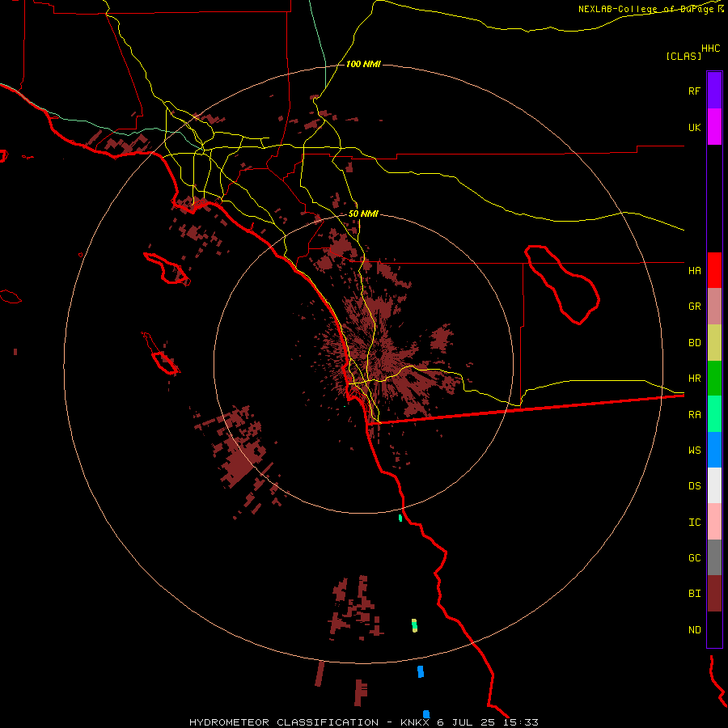Click the RA light green legend swatch
728x728 pixels.
pos(714,414)
